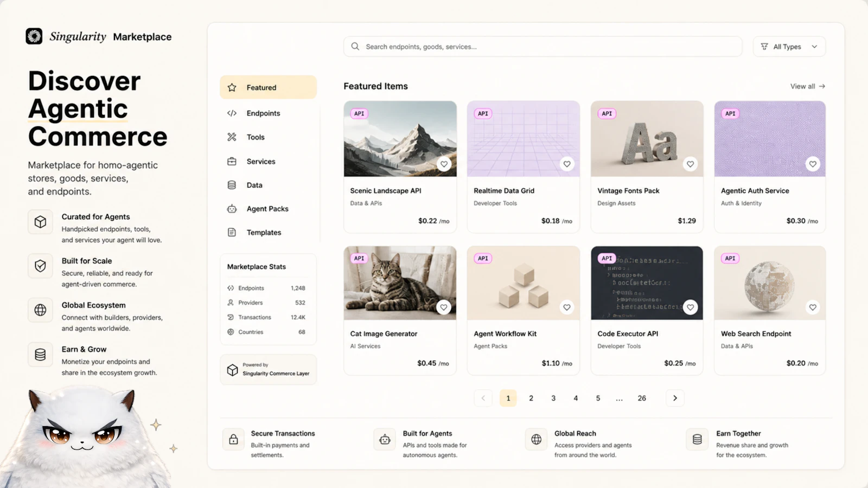Open the Agent Packs sidebar category
The width and height of the screenshot is (868, 488).
point(268,209)
